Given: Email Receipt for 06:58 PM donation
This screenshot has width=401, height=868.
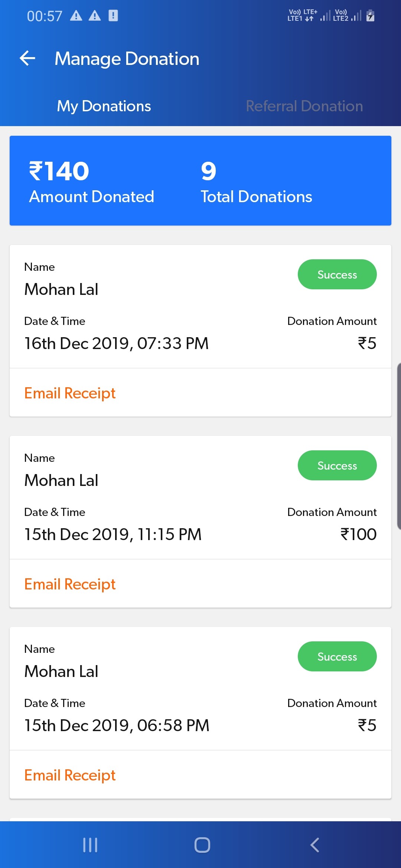Looking at the screenshot, I should point(70,775).
